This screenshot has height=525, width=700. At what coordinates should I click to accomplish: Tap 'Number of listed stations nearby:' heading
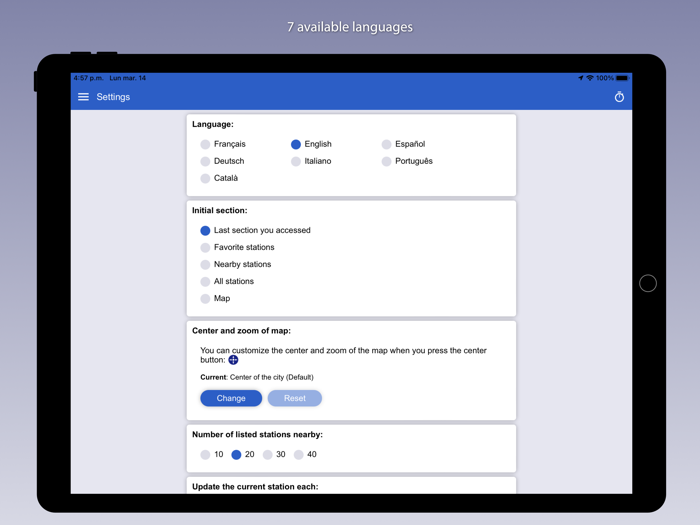(x=258, y=434)
